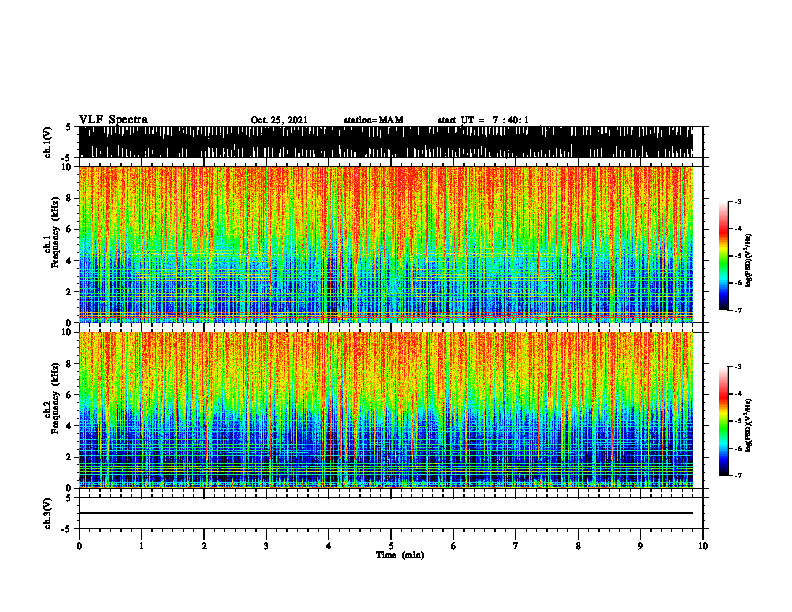Click the flat ch.3 voltage trace line
This screenshot has width=792, height=612.
coord(386,513)
